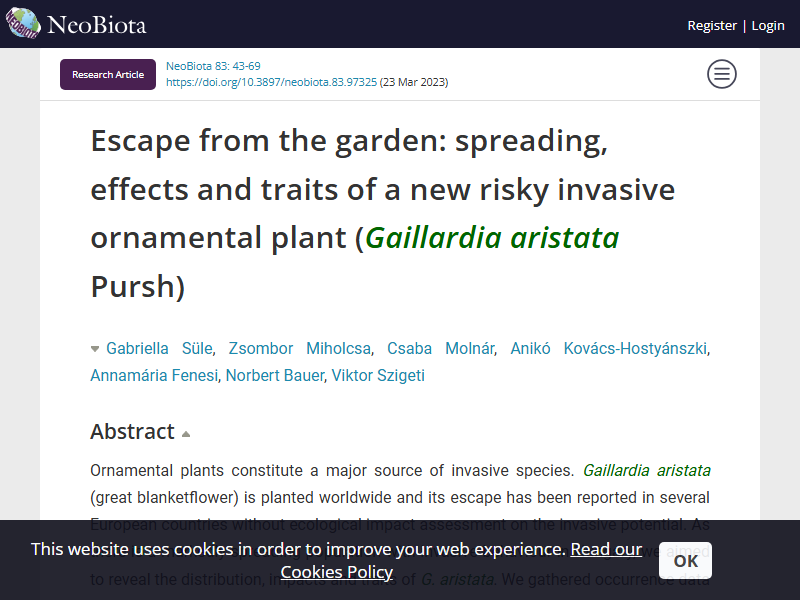This screenshot has height=600, width=800.
Task: Expand the authors list arrow
Action: 95,349
